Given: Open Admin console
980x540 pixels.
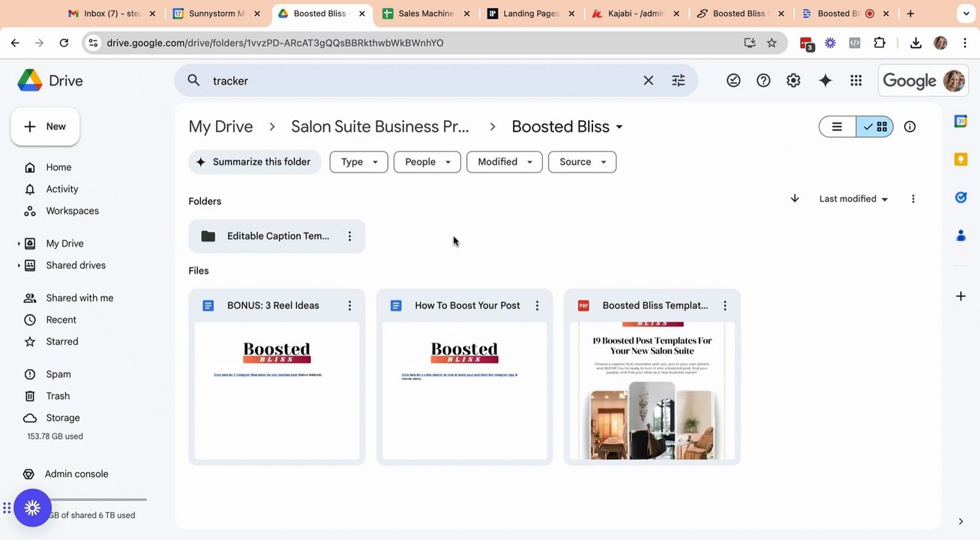Looking at the screenshot, I should (76, 474).
